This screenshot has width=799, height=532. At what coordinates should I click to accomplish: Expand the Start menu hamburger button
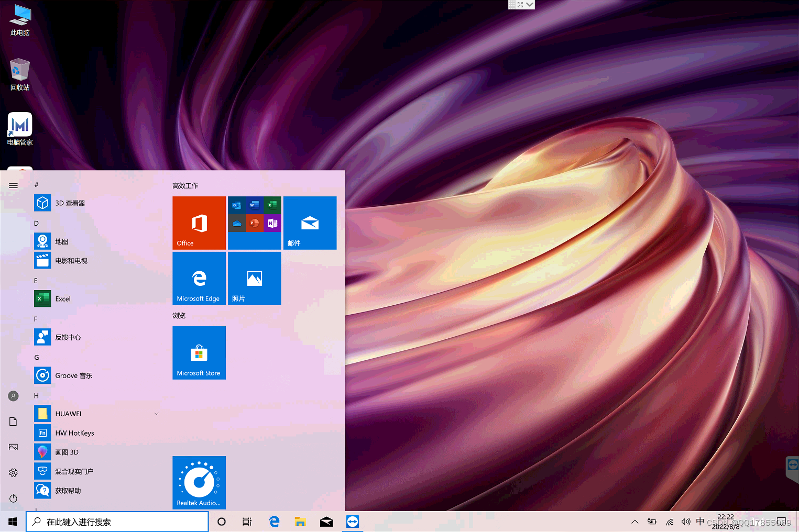(x=13, y=185)
